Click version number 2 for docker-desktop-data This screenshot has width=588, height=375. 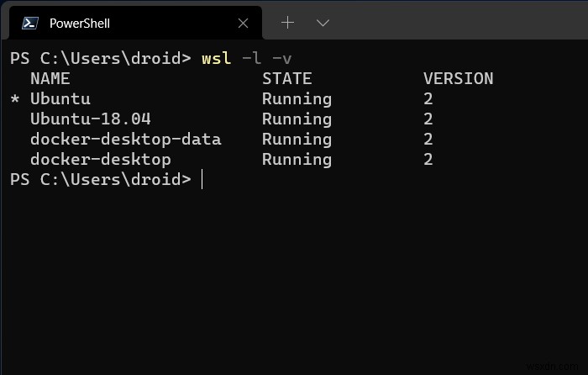[428, 139]
